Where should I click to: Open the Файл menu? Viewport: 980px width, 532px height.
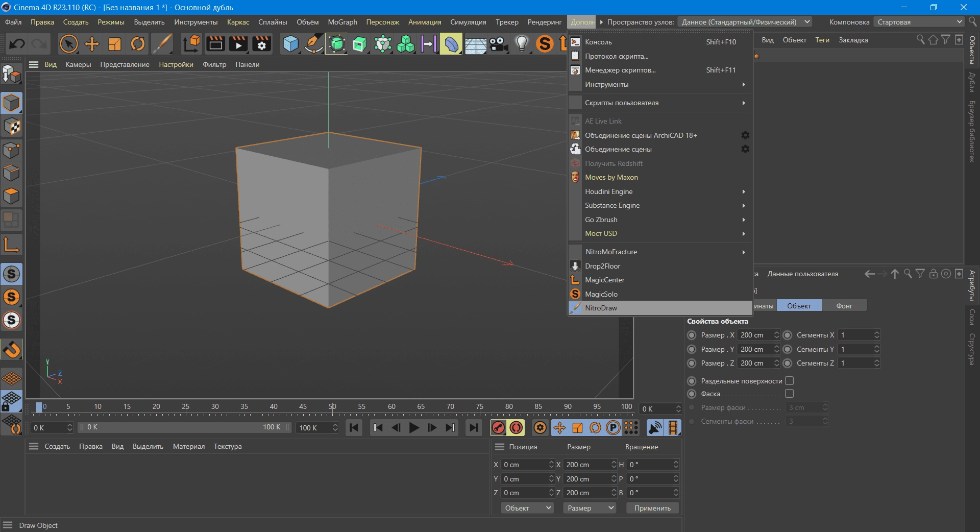(13, 22)
